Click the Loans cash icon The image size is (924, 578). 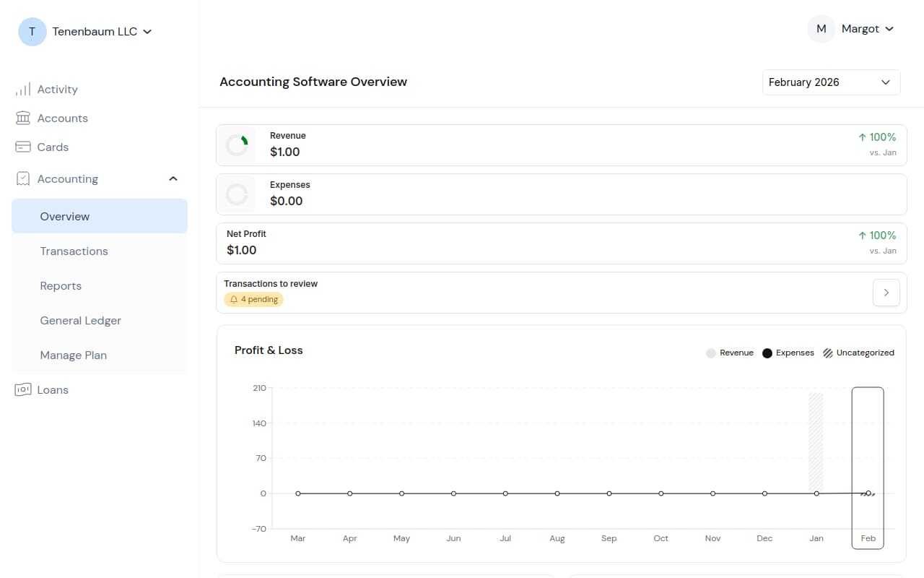tap(23, 389)
